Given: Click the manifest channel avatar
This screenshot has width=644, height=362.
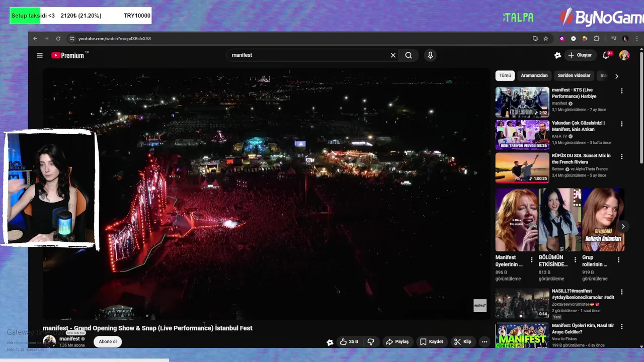Looking at the screenshot, I should 49,342.
